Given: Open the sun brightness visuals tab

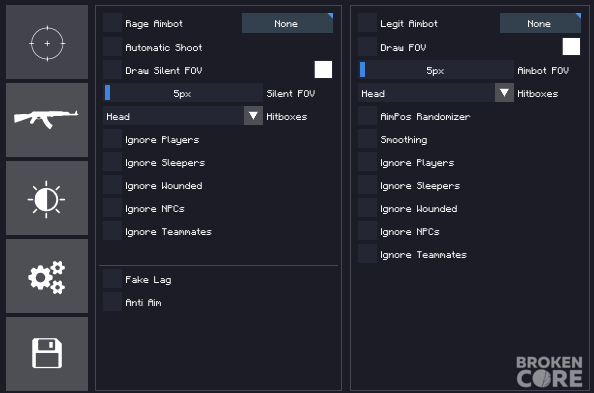Looking at the screenshot, I should (47, 198).
